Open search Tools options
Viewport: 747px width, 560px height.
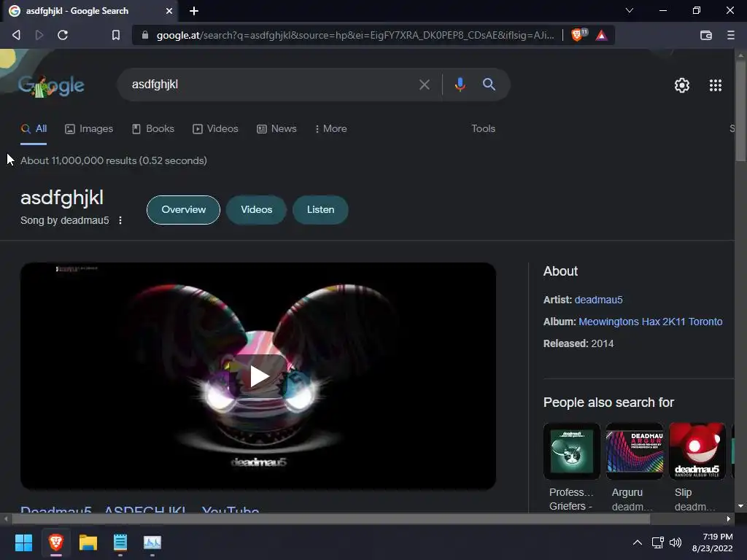[x=483, y=128]
